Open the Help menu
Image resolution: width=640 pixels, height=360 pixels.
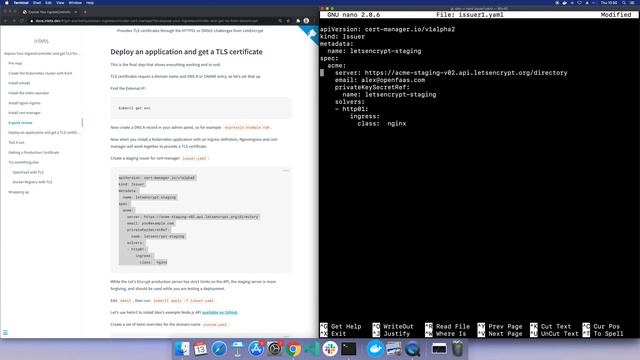tap(90, 2)
